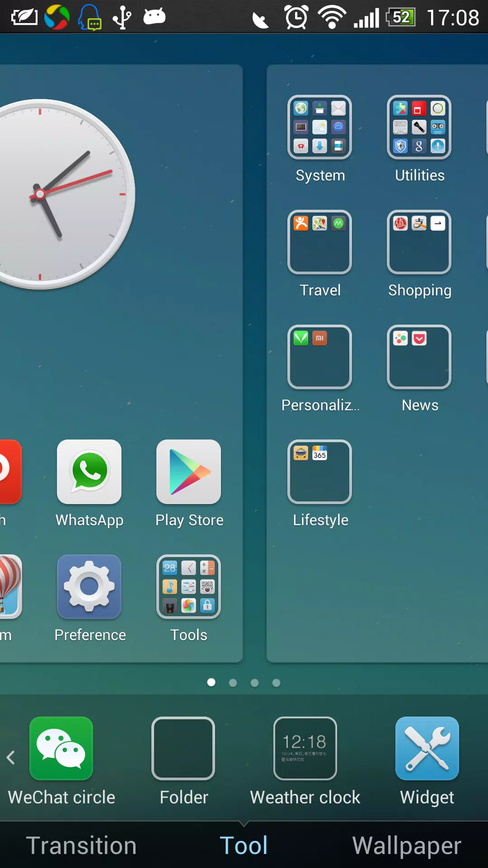Open the Widget tool

pyautogui.click(x=427, y=748)
